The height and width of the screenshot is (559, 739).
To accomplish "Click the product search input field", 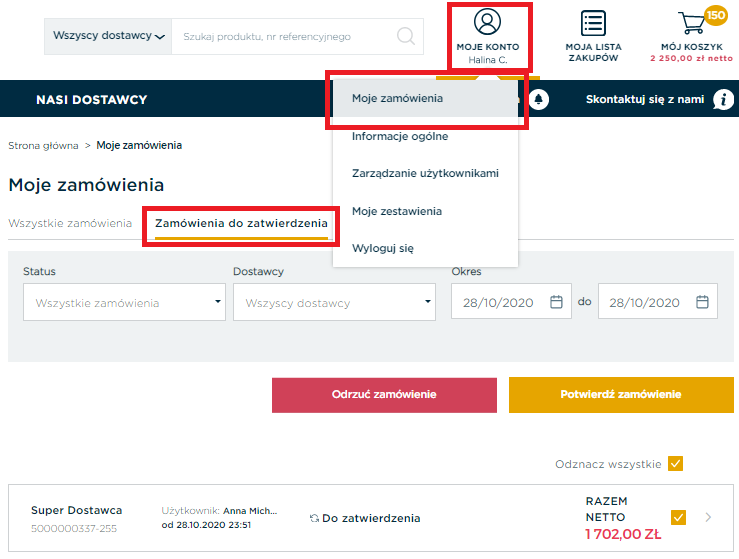I will tap(283, 37).
